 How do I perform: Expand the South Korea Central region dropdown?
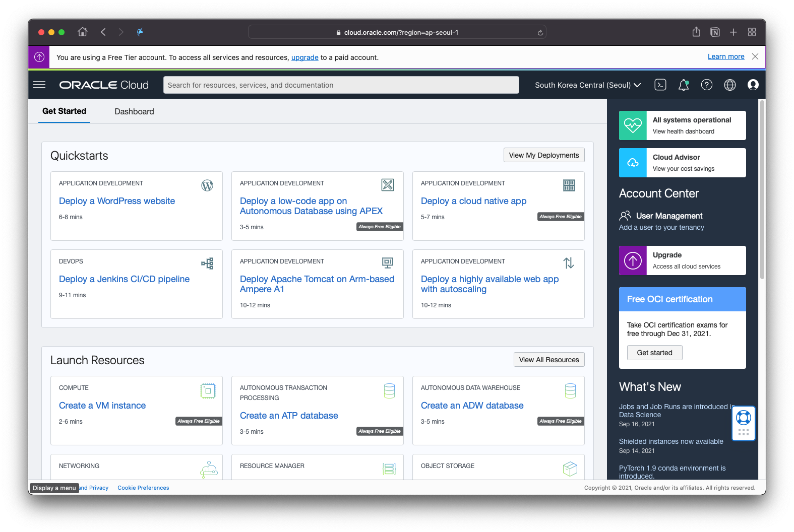[588, 85]
